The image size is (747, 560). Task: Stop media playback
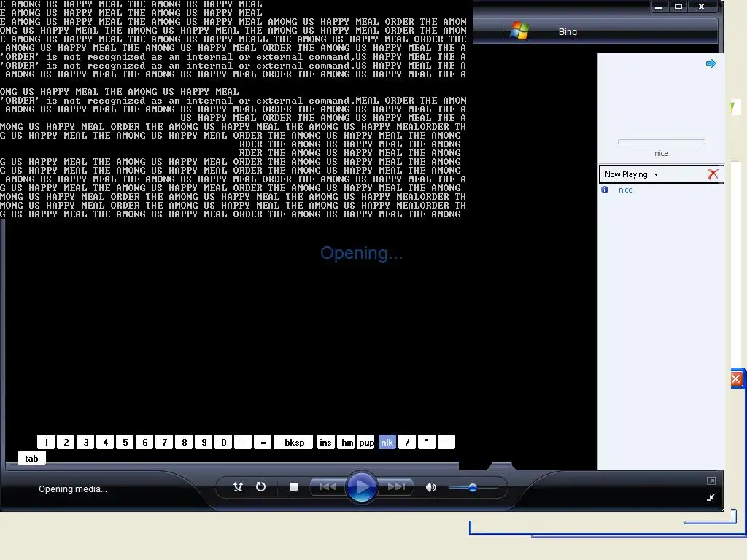pyautogui.click(x=293, y=486)
